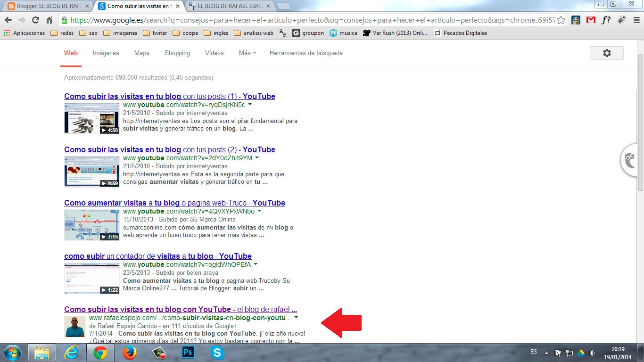Select the Web search tab

71,53
